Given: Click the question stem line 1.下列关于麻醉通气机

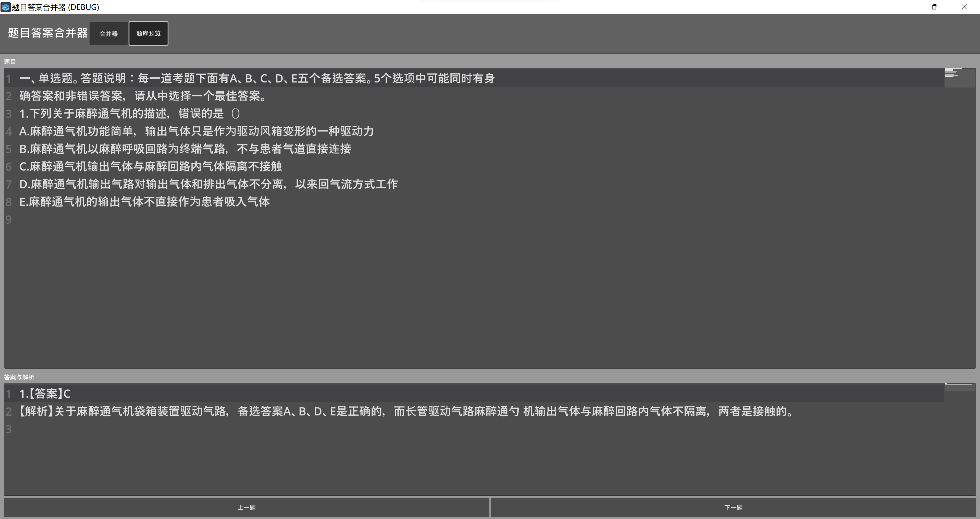Looking at the screenshot, I should point(129,113).
